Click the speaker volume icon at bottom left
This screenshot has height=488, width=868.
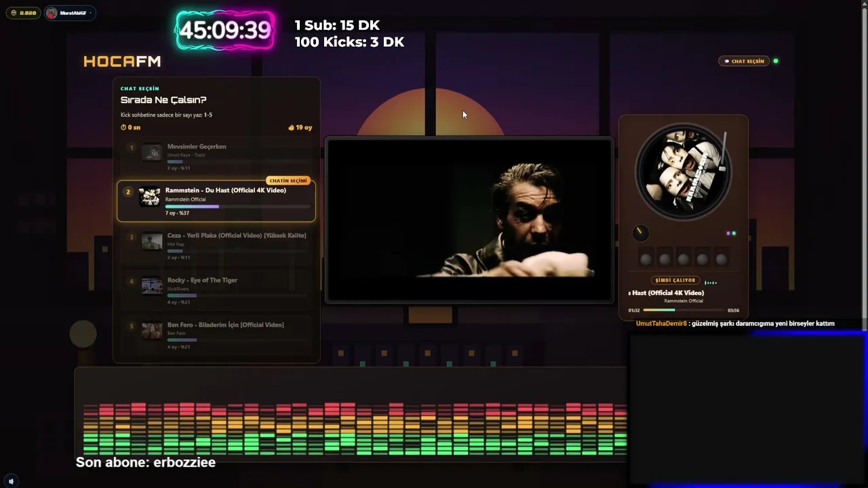(x=11, y=481)
